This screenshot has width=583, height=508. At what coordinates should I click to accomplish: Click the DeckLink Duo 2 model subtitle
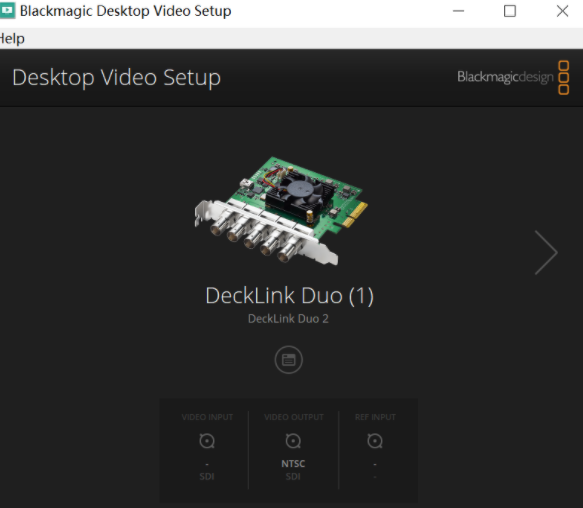coord(288,319)
